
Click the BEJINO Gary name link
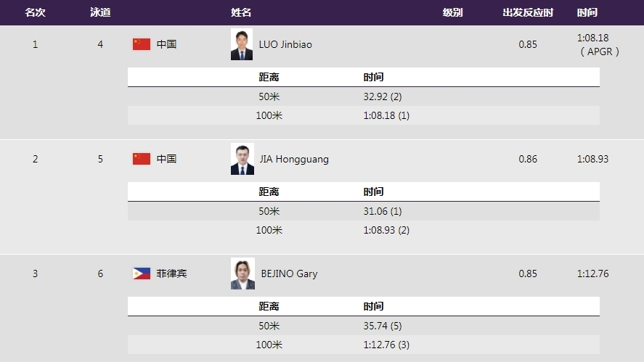tap(288, 273)
